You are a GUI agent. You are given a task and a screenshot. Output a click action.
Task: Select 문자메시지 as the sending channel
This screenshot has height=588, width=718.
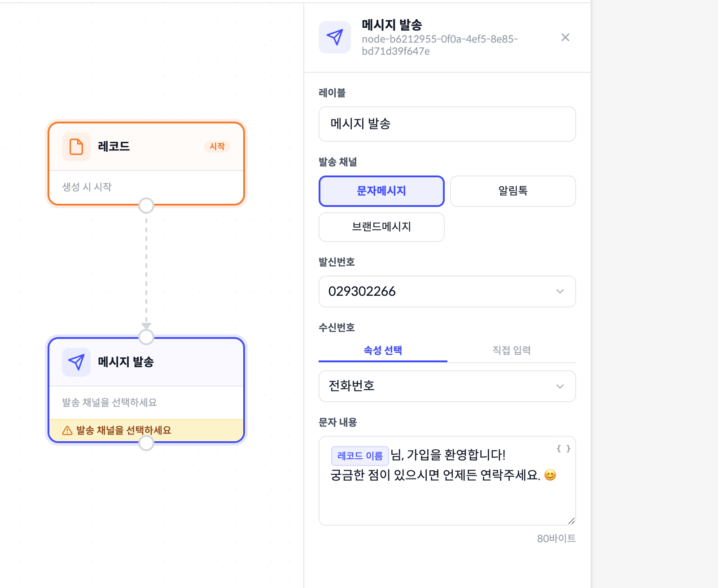coord(381,191)
